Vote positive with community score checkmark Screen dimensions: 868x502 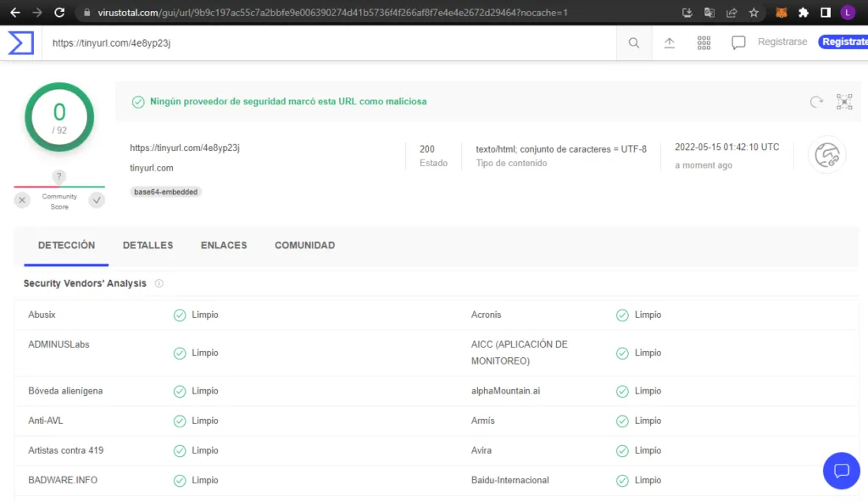click(x=97, y=200)
